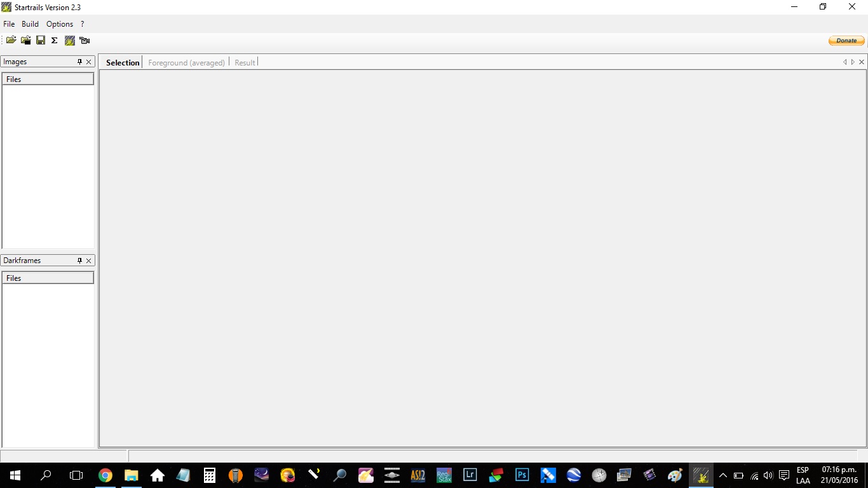
Task: Click the video camera toolbar icon
Action: 85,40
